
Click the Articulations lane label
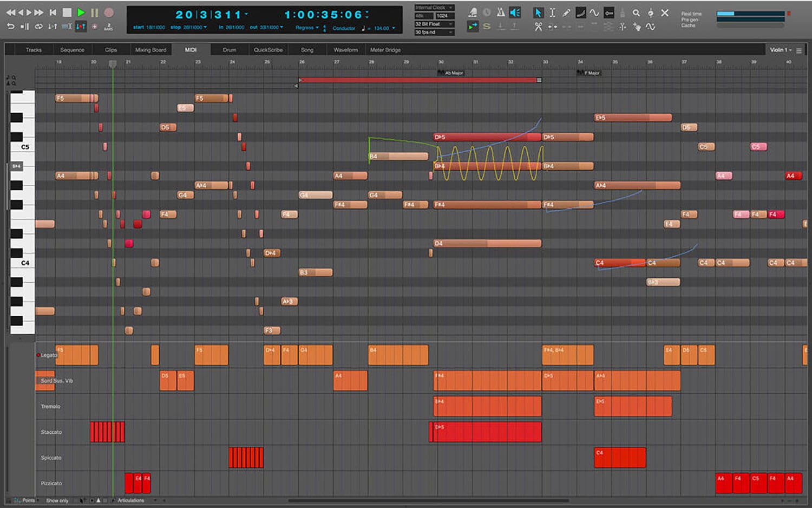131,500
